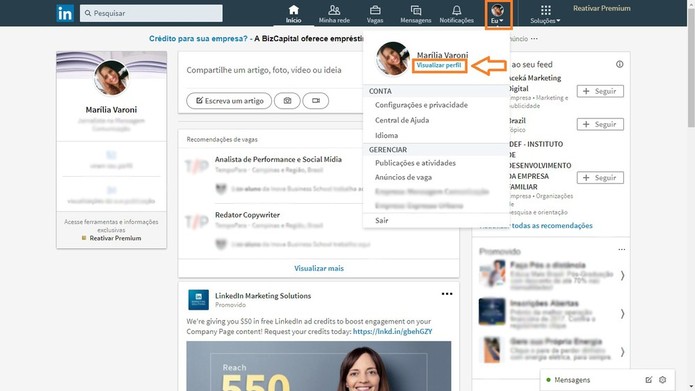Open the Vagas briefcase icon
The image size is (695, 391).
click(x=375, y=10)
